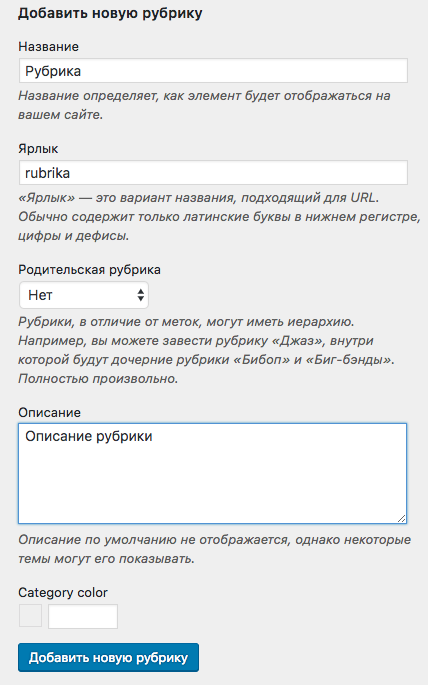Open the Category color swatch picker
Image resolution: width=428 pixels, height=685 pixels.
point(31,616)
